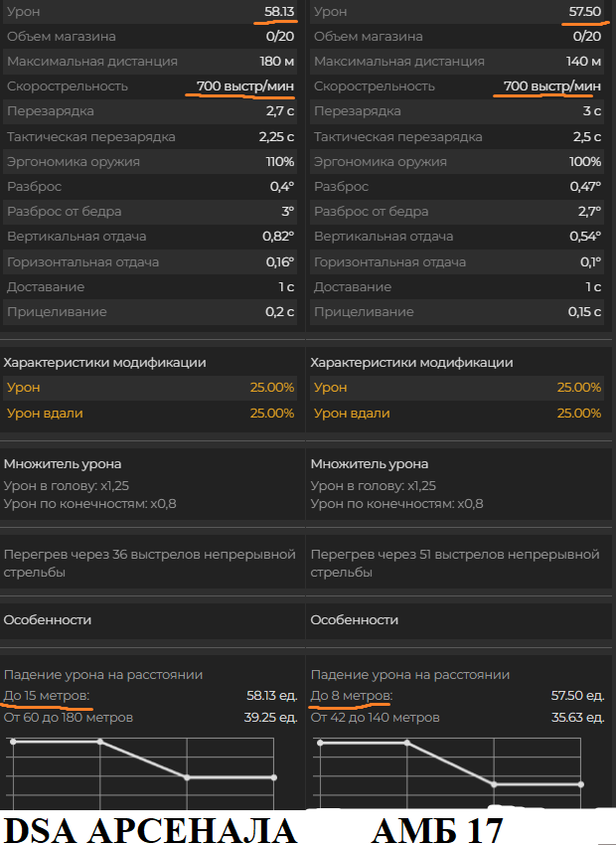Click the DSA damage falloff graph

click(142, 772)
